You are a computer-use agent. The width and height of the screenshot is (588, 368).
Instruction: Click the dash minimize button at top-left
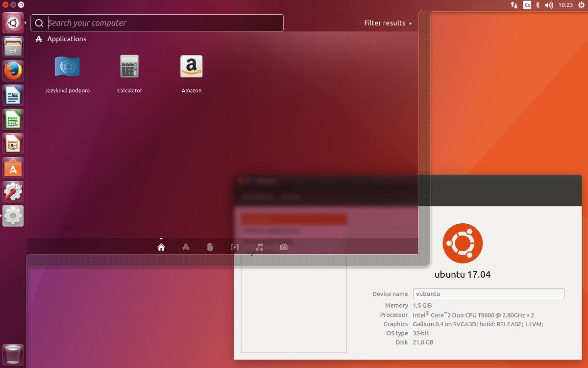pyautogui.click(x=13, y=5)
